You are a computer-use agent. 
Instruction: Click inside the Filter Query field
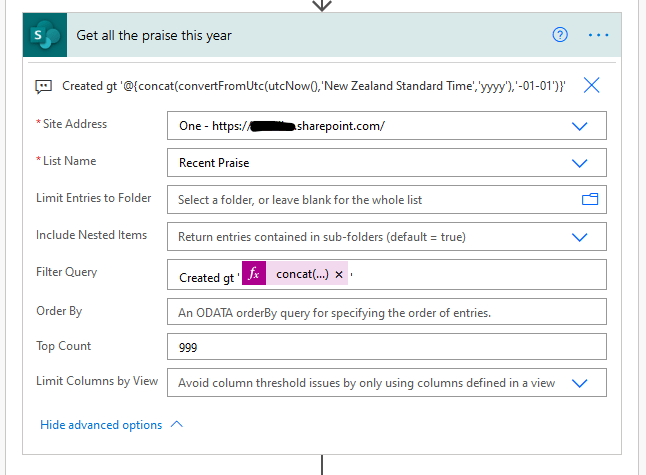(x=480, y=275)
